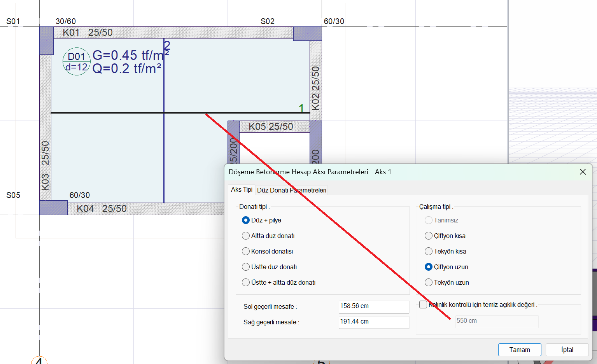Viewport: 597px width, 364px height.
Task: Select Konsol donatısı reinforcement type
Action: pyautogui.click(x=246, y=251)
